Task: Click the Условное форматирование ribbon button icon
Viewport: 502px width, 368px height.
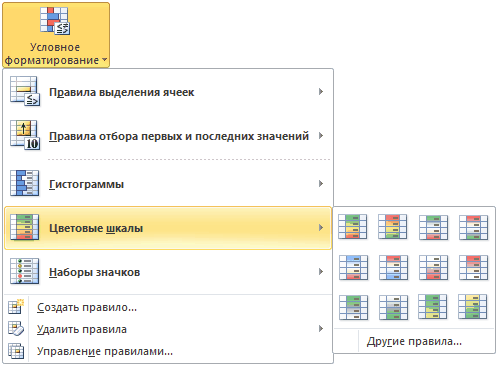Action: (55, 20)
